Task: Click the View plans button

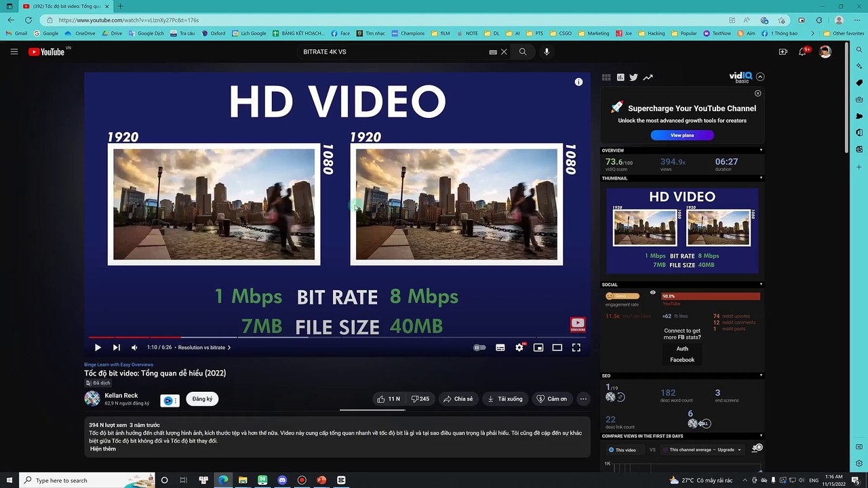Action: pos(682,135)
